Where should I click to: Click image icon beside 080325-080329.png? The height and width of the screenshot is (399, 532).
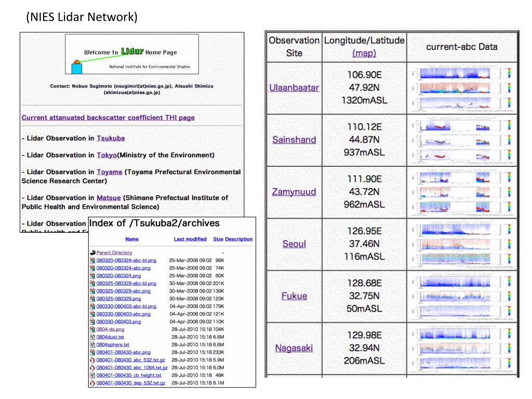(92, 299)
